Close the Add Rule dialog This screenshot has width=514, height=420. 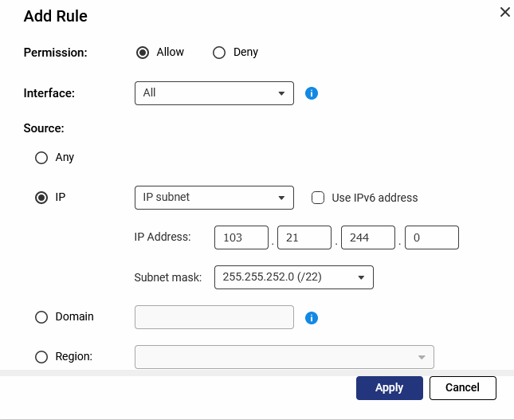tap(504, 12)
